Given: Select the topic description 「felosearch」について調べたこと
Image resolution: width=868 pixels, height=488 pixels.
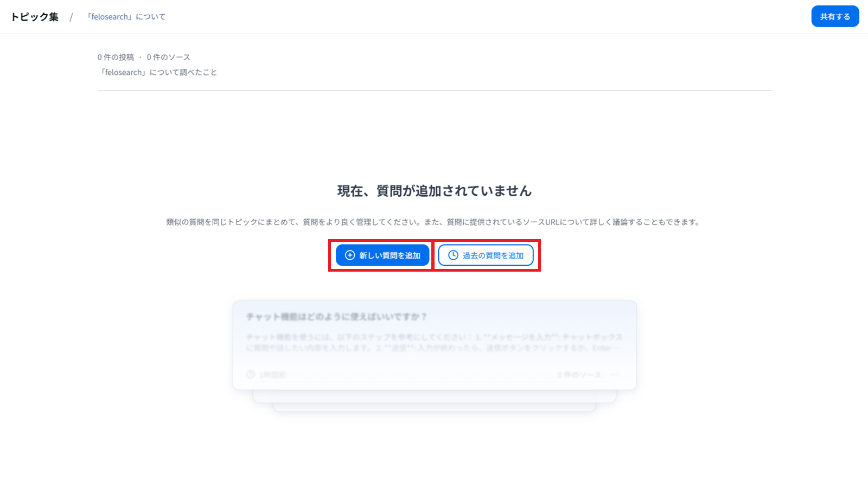Looking at the screenshot, I should point(157,72).
